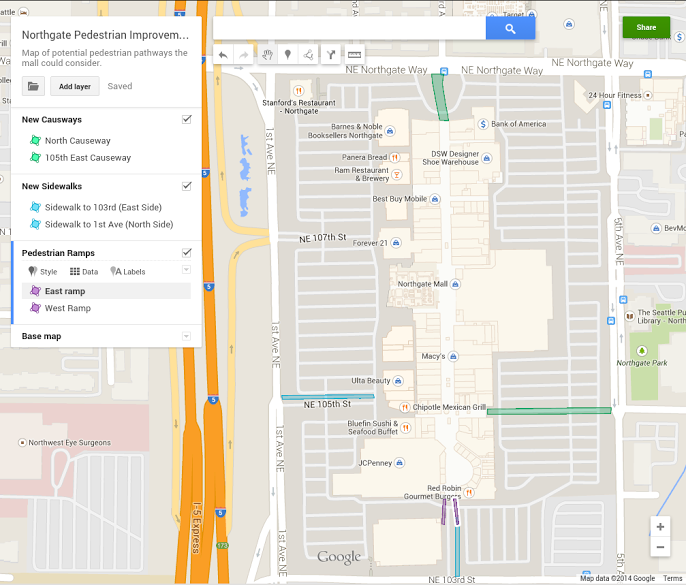
Task: Click Panera Bread restaurant pin
Action: coord(395,158)
